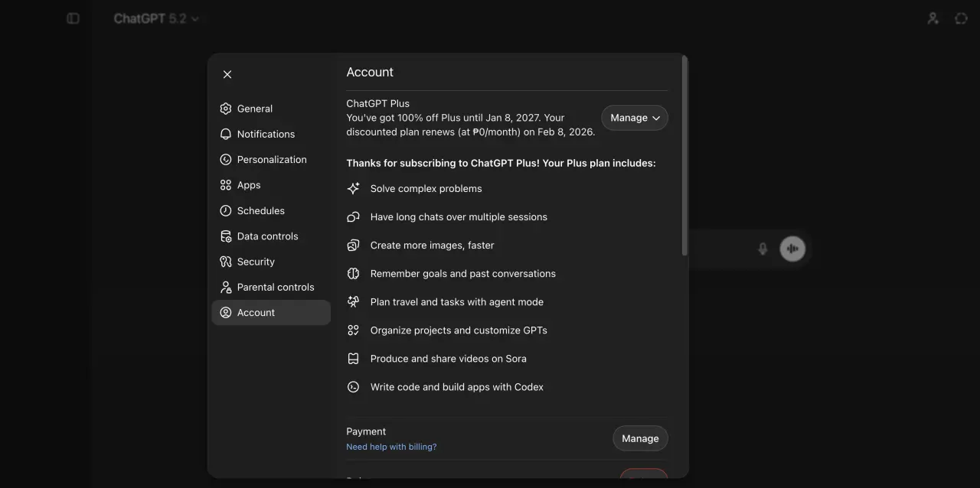Open the Need help with billing link
The height and width of the screenshot is (488, 980).
tap(391, 447)
